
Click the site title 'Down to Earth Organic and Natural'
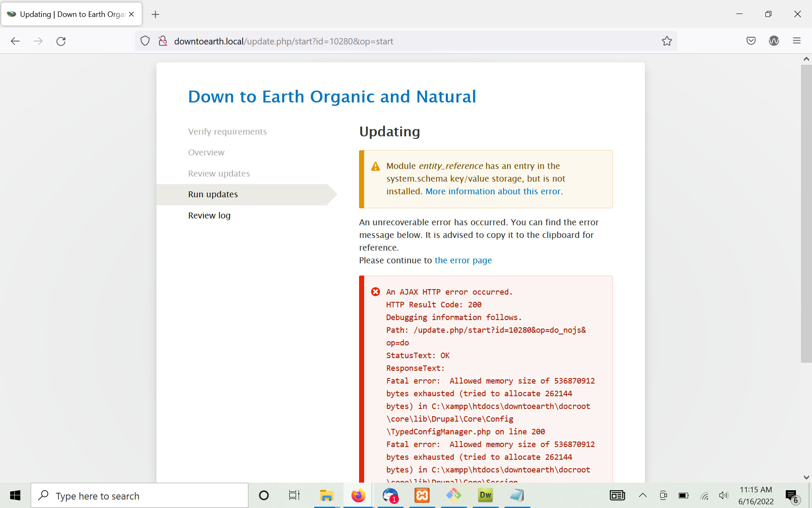click(332, 97)
